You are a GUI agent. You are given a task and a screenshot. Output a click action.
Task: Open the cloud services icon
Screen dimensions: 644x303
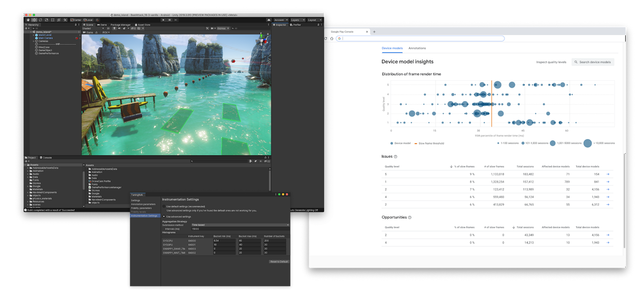click(269, 20)
